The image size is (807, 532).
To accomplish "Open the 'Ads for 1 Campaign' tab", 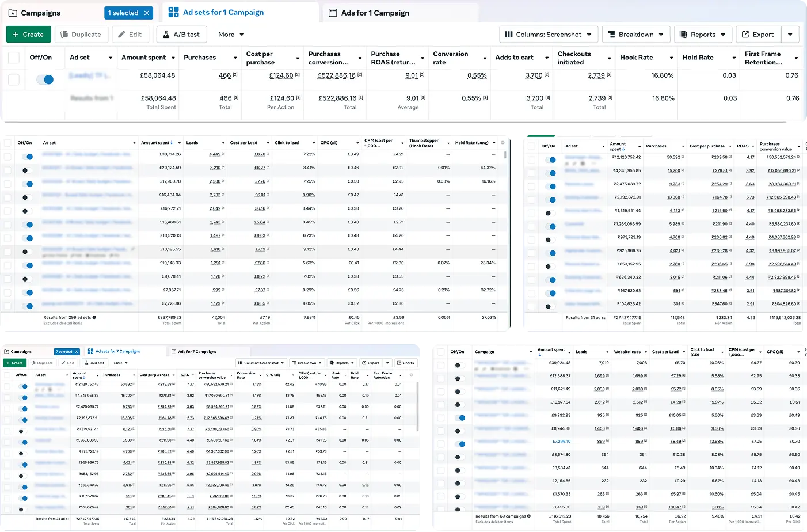I will 375,13.
